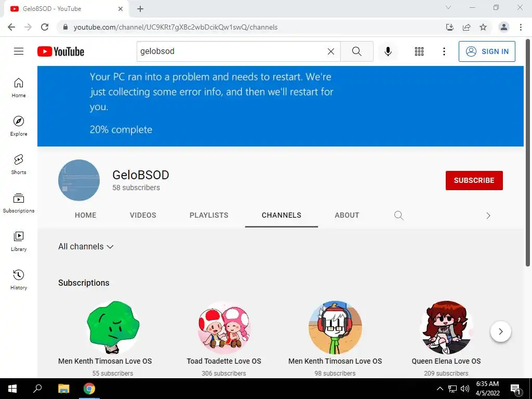Open the taskbar network icon
Image resolution: width=532 pixels, height=399 pixels.
click(453, 389)
